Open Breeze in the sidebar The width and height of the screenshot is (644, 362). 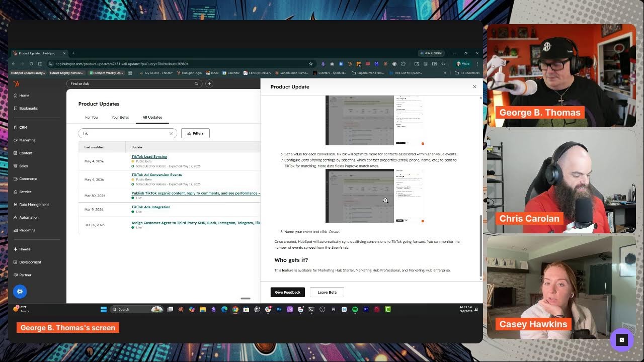[25, 249]
